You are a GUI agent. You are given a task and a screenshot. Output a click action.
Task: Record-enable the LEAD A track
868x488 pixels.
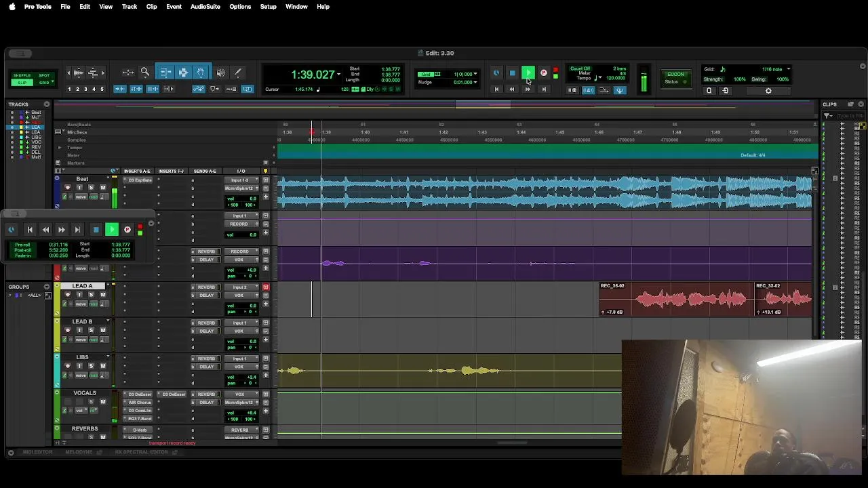(x=67, y=295)
